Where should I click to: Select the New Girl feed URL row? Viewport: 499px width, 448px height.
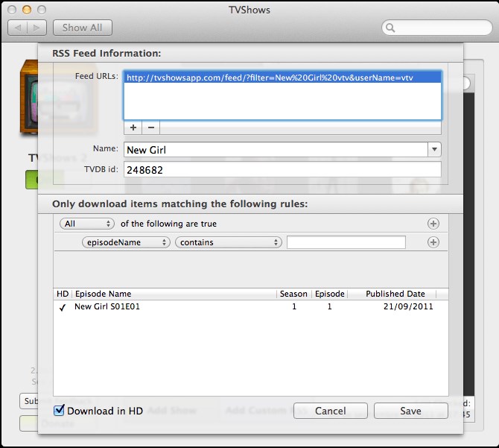coord(282,78)
